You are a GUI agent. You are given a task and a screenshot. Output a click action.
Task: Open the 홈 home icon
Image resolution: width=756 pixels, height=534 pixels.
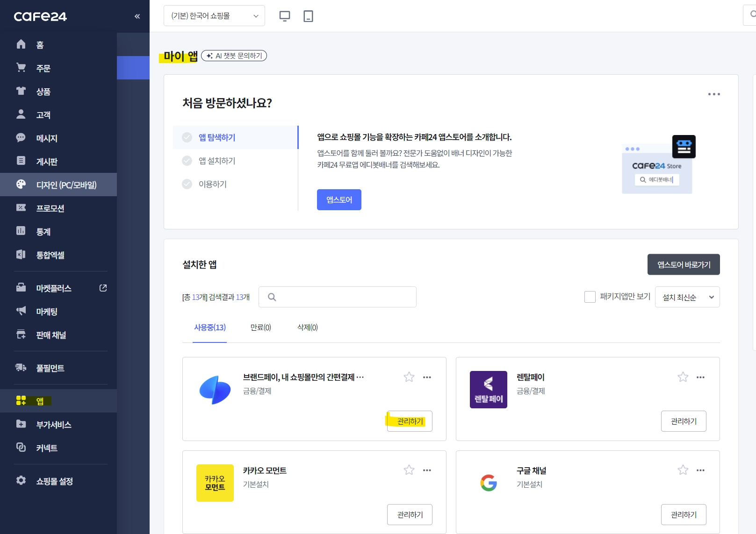21,44
